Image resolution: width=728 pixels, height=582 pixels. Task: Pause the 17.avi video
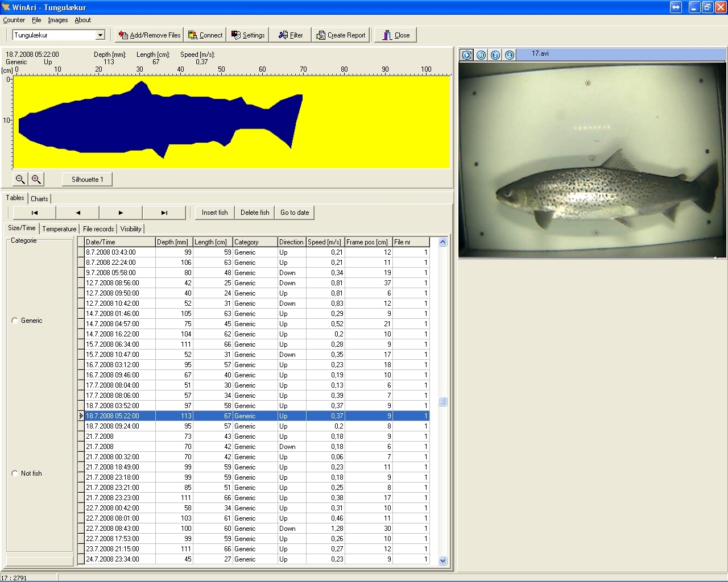coord(481,55)
